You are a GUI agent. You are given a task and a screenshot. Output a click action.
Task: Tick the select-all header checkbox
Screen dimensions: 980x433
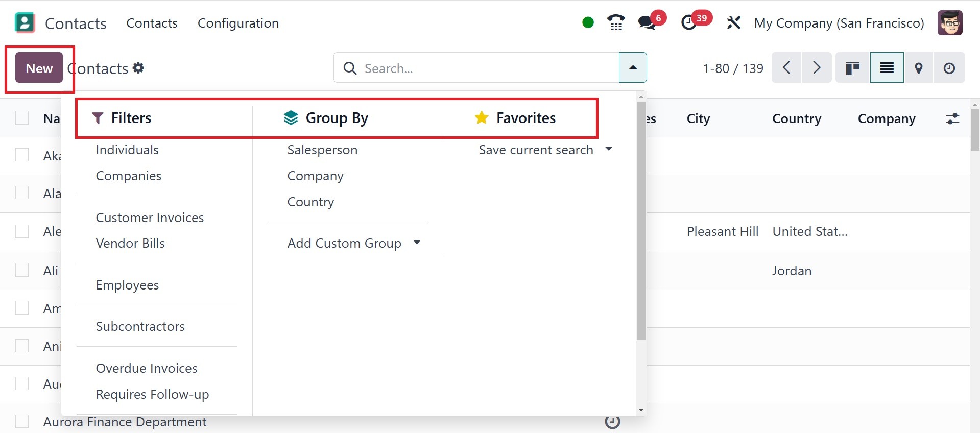tap(22, 118)
